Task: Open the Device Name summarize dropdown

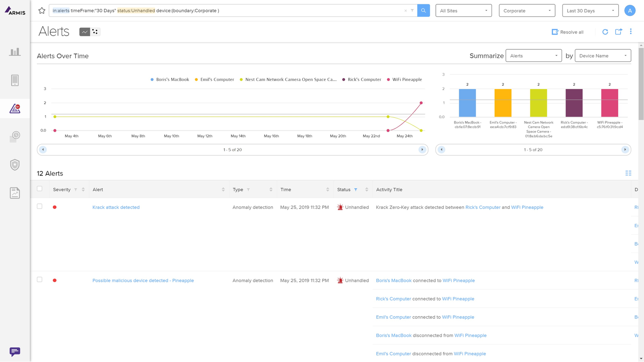Action: (x=603, y=55)
